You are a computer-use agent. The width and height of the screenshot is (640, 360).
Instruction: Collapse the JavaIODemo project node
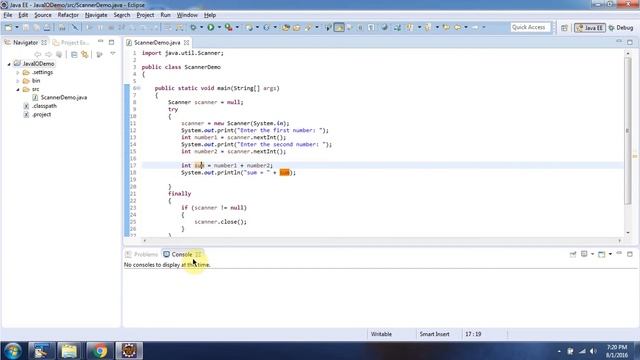point(9,64)
